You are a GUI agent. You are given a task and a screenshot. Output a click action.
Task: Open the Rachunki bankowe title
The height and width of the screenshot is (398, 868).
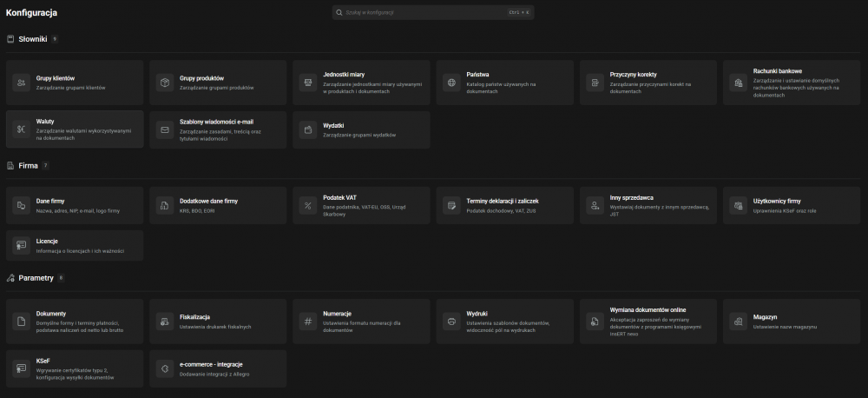point(778,71)
